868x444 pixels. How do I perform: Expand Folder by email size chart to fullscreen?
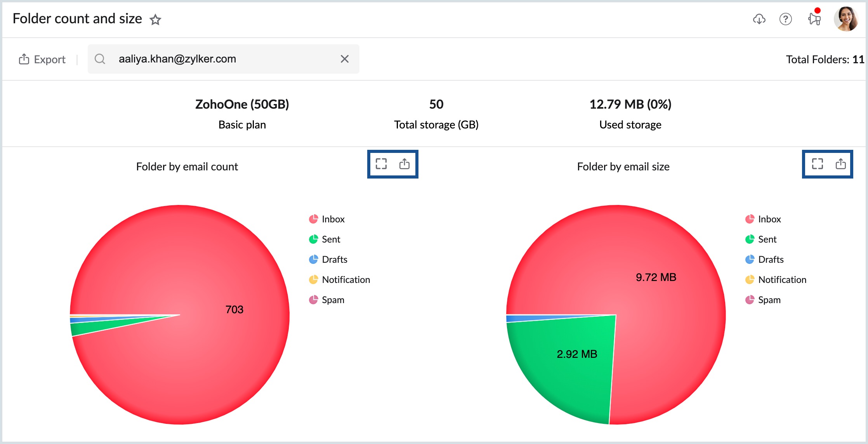pyautogui.click(x=818, y=164)
